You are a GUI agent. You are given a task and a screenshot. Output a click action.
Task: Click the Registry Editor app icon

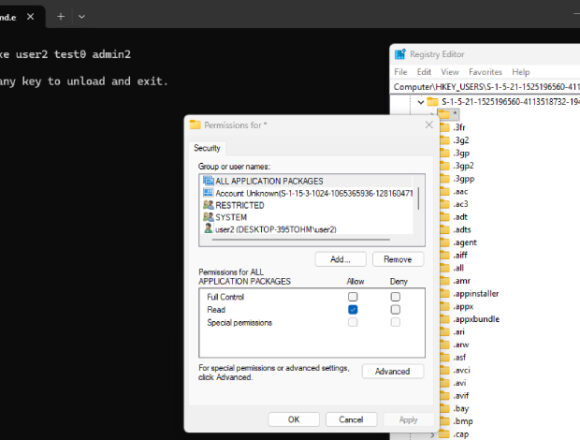pos(400,54)
